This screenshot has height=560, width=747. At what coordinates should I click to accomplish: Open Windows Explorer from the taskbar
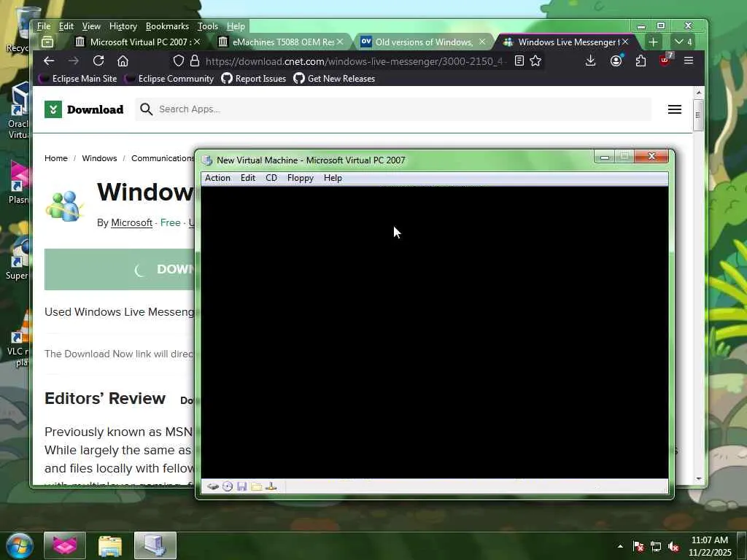click(x=110, y=545)
